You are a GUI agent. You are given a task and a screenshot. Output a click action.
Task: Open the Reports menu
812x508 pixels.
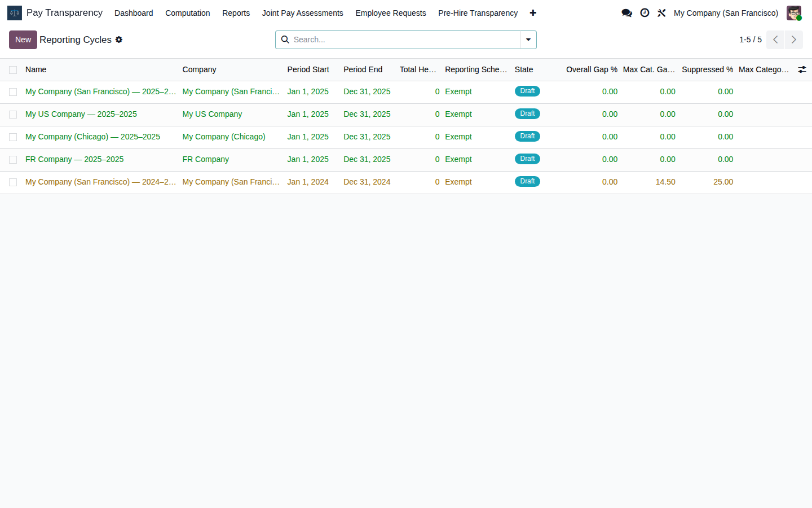tap(236, 13)
